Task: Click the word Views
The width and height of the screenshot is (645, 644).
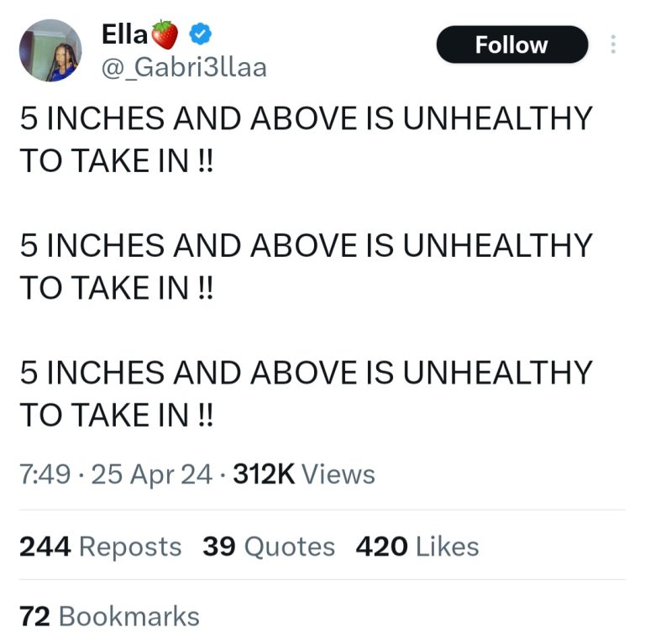Action: (x=338, y=474)
